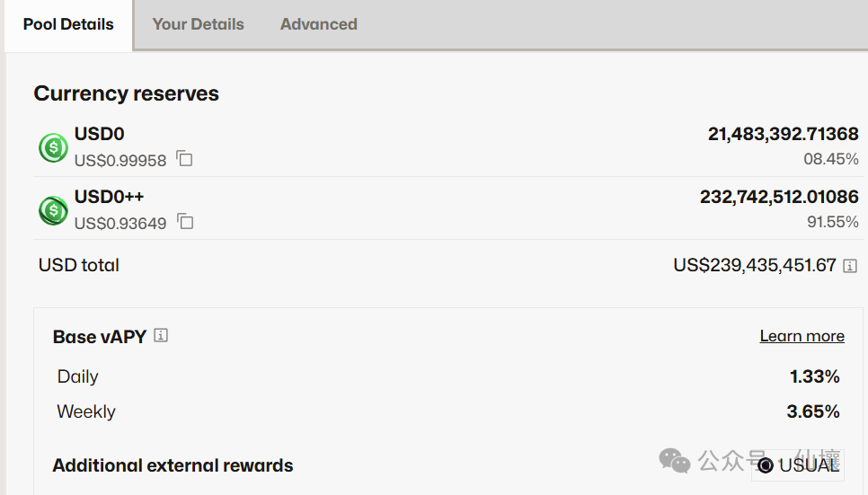
Task: Select the USD0++ reserve amount 232,742,512.01086
Action: pos(779,197)
